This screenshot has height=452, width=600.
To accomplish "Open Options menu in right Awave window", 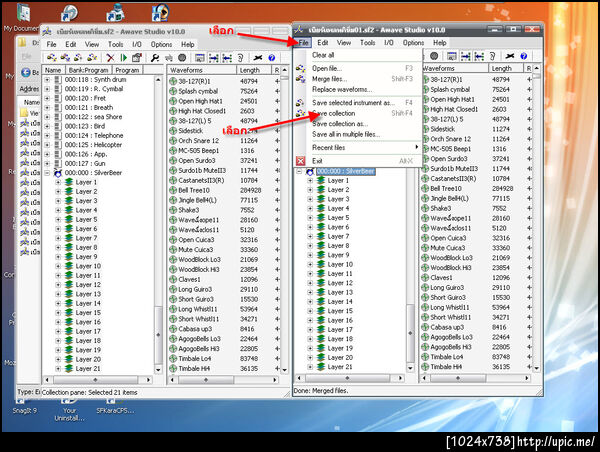I will click(x=413, y=43).
